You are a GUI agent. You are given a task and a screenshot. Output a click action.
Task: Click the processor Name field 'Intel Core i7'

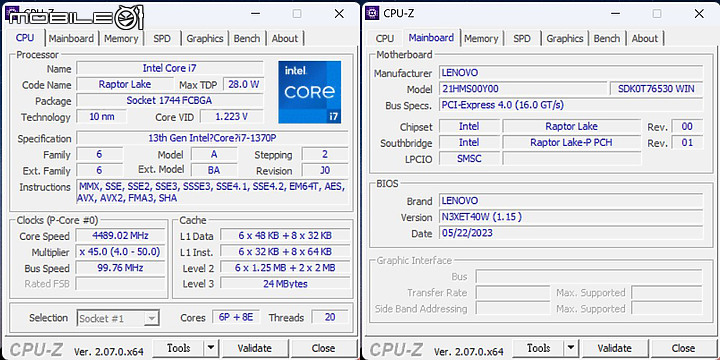[x=170, y=68]
